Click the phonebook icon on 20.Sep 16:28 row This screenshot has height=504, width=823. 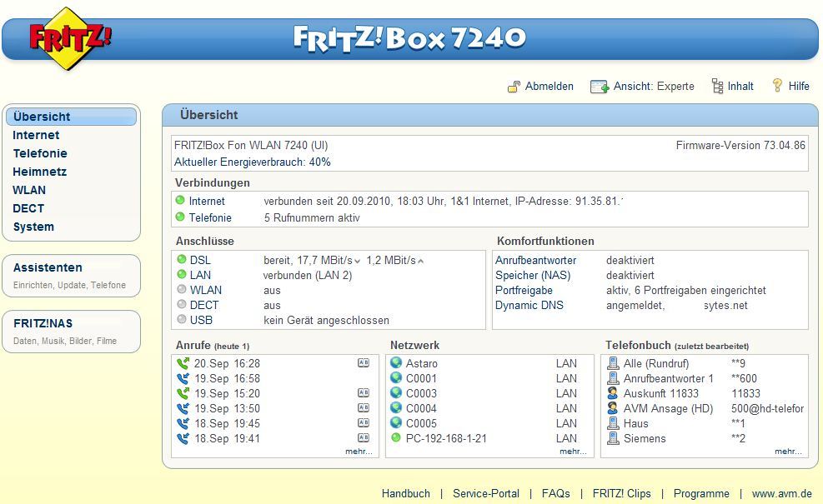tap(364, 363)
